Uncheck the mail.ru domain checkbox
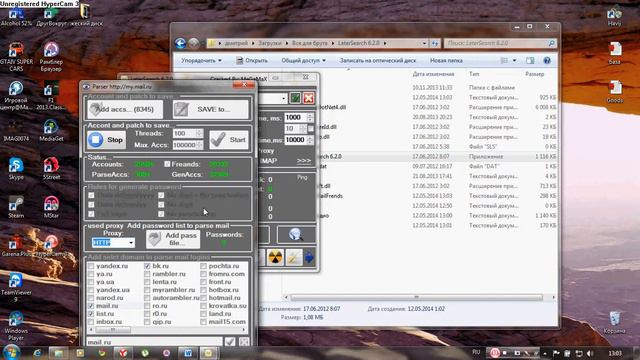The height and width of the screenshot is (360, 640). coord(91,306)
